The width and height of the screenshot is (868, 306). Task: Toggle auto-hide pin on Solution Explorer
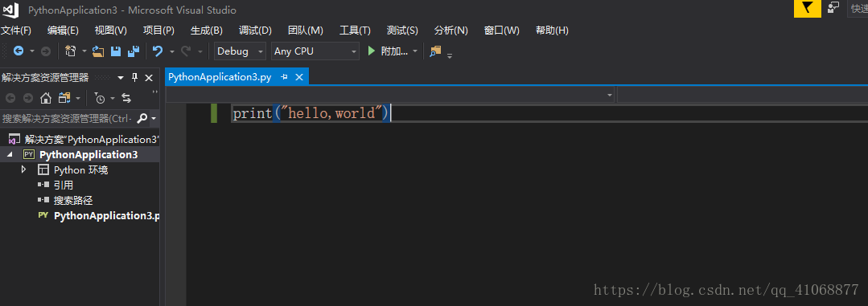point(134,78)
